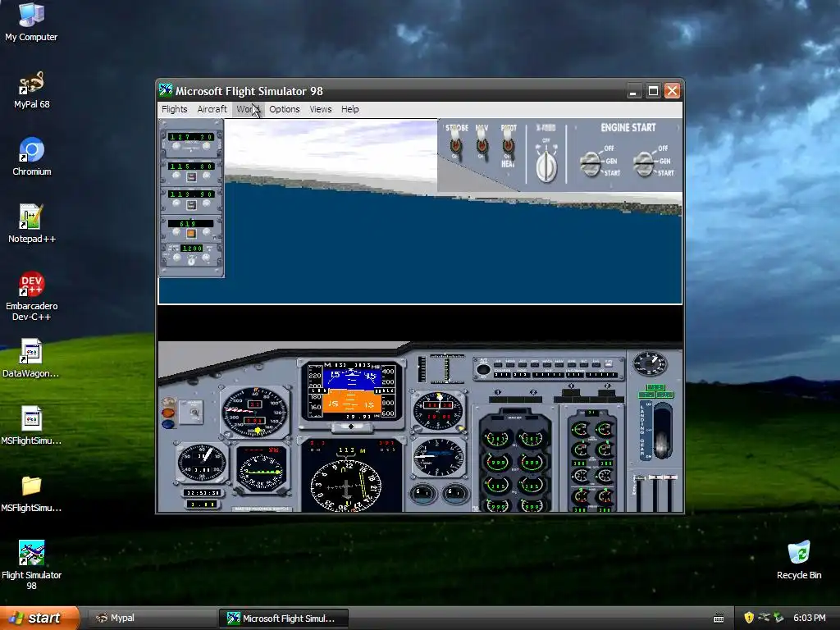Click the transponder 1200 code display
This screenshot has width=840, height=630.
[192, 249]
